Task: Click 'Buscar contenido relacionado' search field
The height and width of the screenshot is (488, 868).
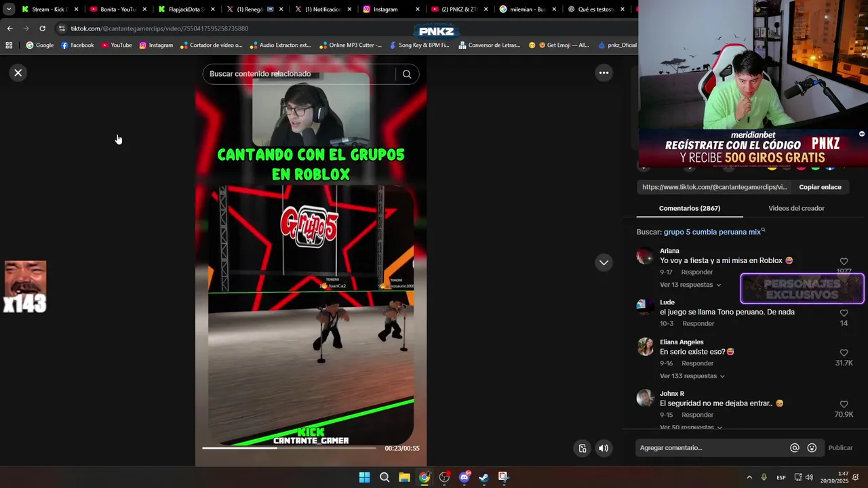Action: 298,74
